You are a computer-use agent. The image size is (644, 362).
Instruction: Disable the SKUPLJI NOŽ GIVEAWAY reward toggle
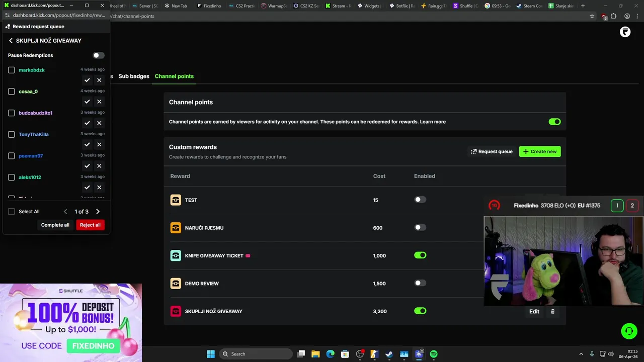coord(420,311)
